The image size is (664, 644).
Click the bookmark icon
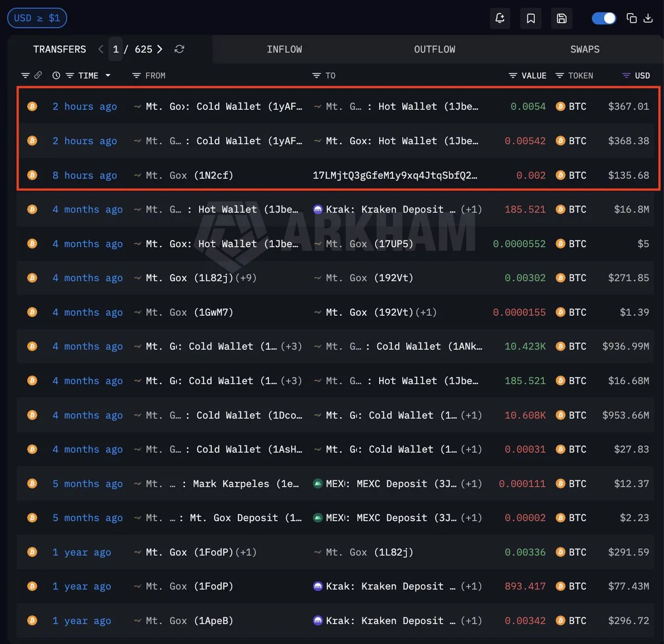(x=531, y=18)
